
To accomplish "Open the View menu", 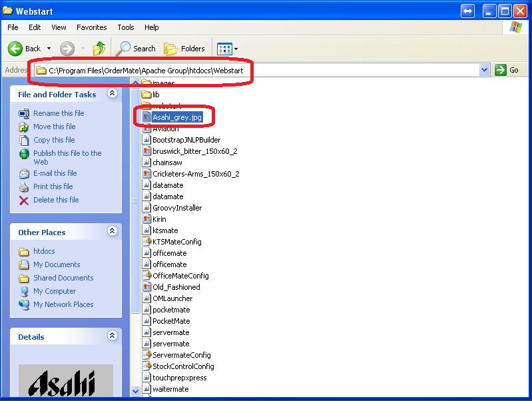I will pyautogui.click(x=59, y=27).
